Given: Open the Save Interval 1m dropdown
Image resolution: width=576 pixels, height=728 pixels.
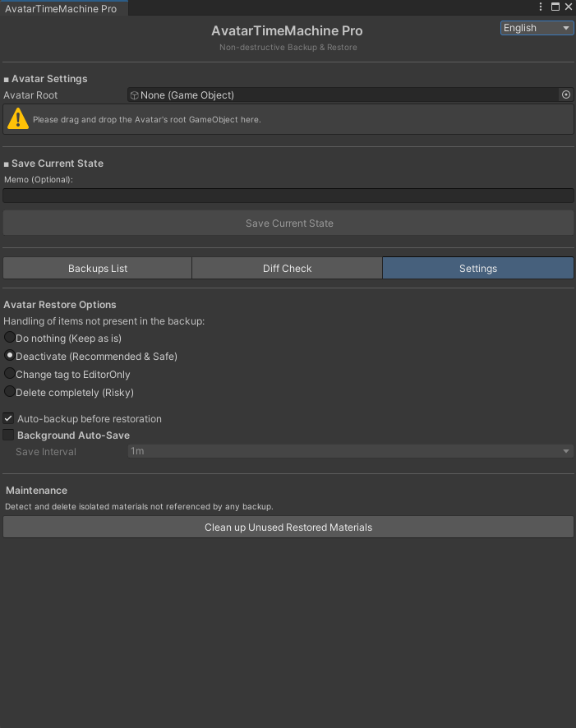Looking at the screenshot, I should [350, 451].
